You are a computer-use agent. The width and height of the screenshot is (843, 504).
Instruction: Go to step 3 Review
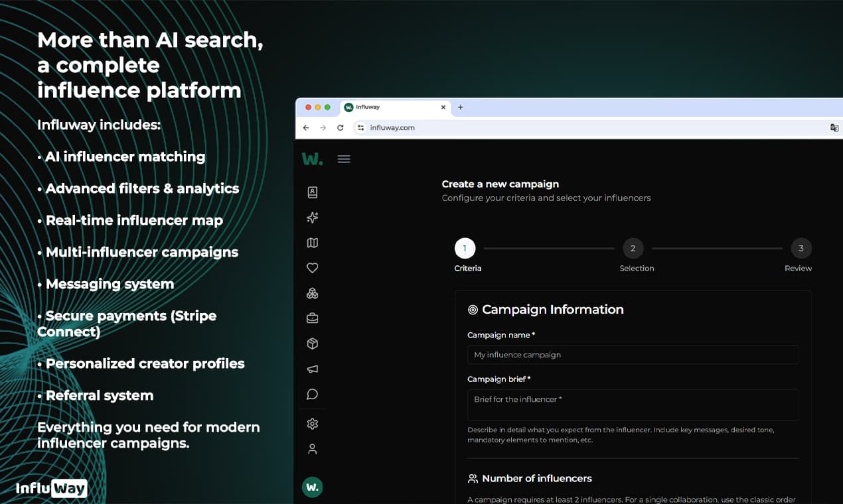pos(801,248)
